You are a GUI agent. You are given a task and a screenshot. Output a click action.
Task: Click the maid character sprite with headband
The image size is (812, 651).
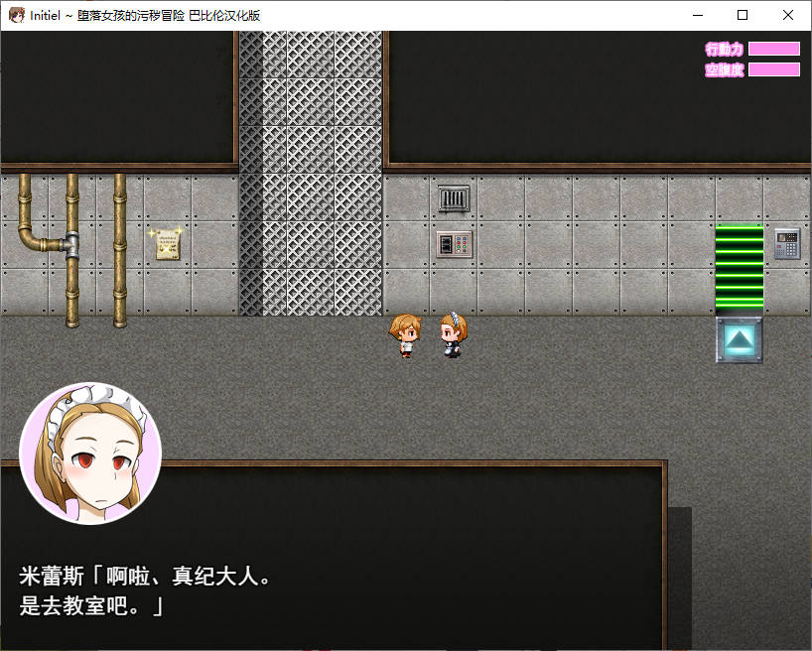(x=453, y=334)
